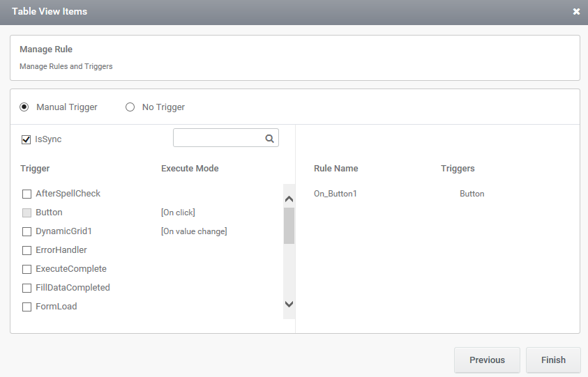Check the AfterSpellCheck trigger checkbox
Viewport: 588px width, 377px height.
[x=27, y=194]
